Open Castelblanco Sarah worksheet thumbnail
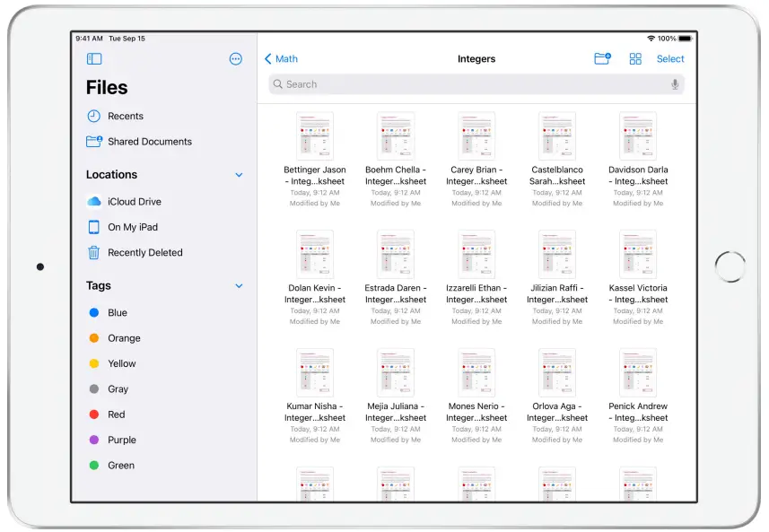 557,136
